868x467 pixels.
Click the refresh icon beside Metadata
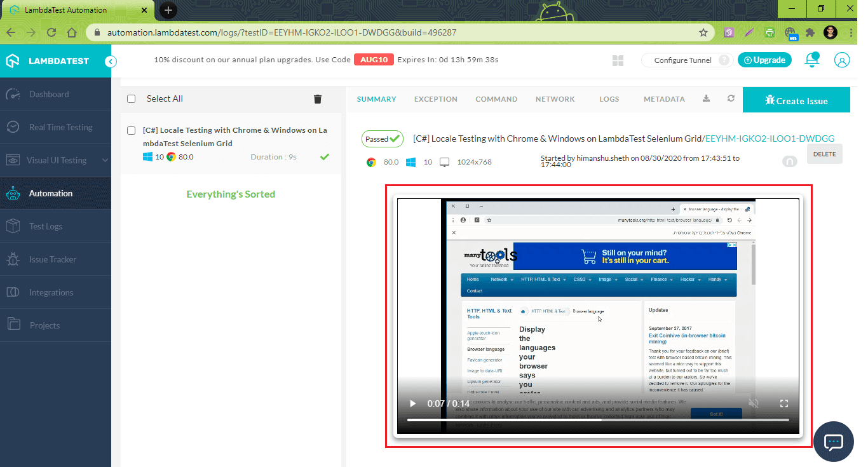click(731, 98)
